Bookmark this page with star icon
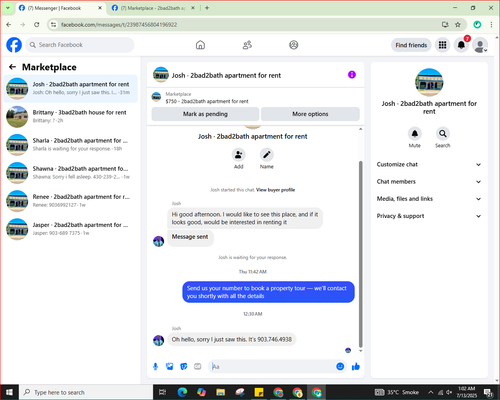This screenshot has height=400, width=500. click(x=458, y=25)
